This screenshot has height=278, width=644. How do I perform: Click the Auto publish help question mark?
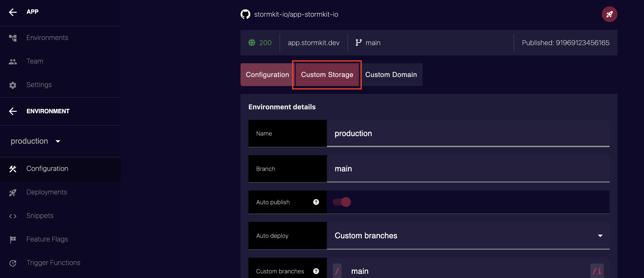point(316,202)
